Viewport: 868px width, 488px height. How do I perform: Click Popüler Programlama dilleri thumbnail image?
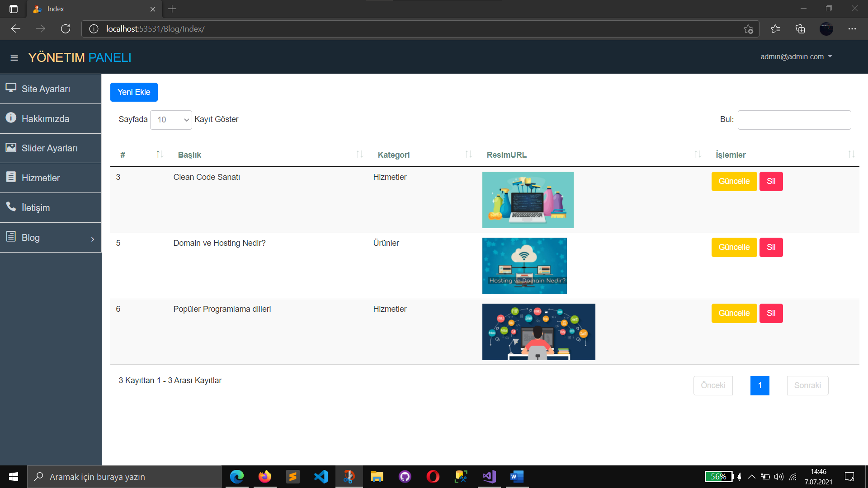[x=538, y=332]
